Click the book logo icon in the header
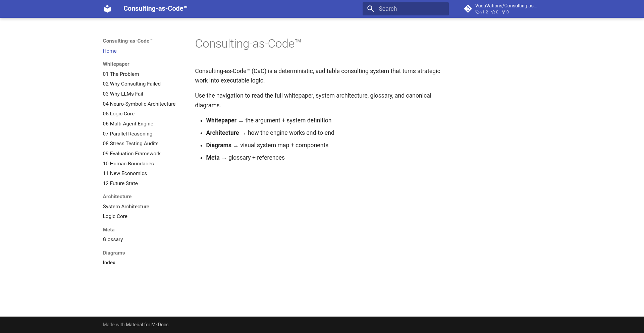644x333 pixels. [107, 9]
